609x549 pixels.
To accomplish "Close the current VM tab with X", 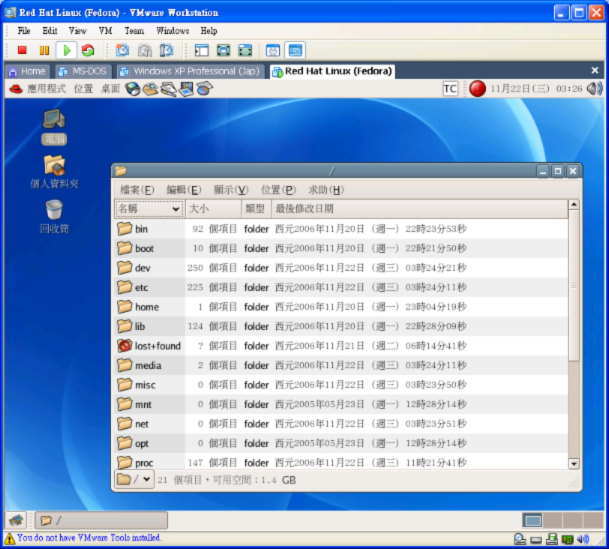I will pyautogui.click(x=595, y=70).
